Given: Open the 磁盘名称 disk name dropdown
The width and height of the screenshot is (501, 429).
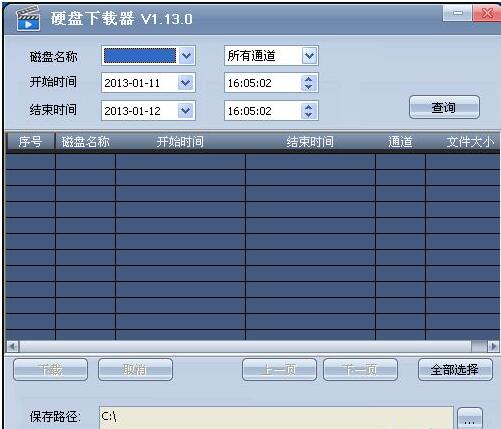Looking at the screenshot, I should [186, 56].
